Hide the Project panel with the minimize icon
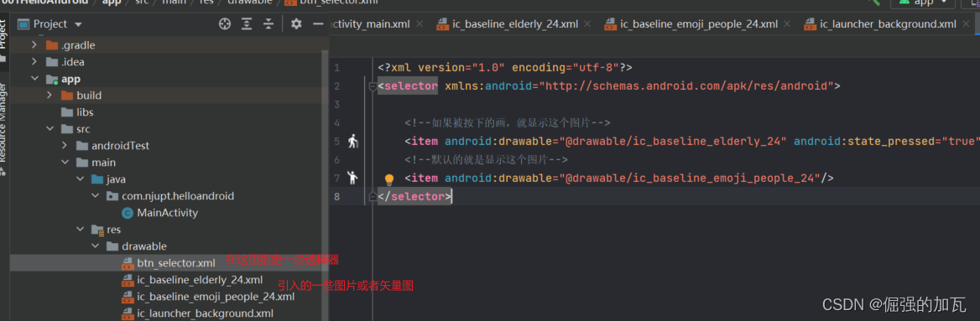Image resolution: width=980 pixels, height=321 pixels. (317, 24)
